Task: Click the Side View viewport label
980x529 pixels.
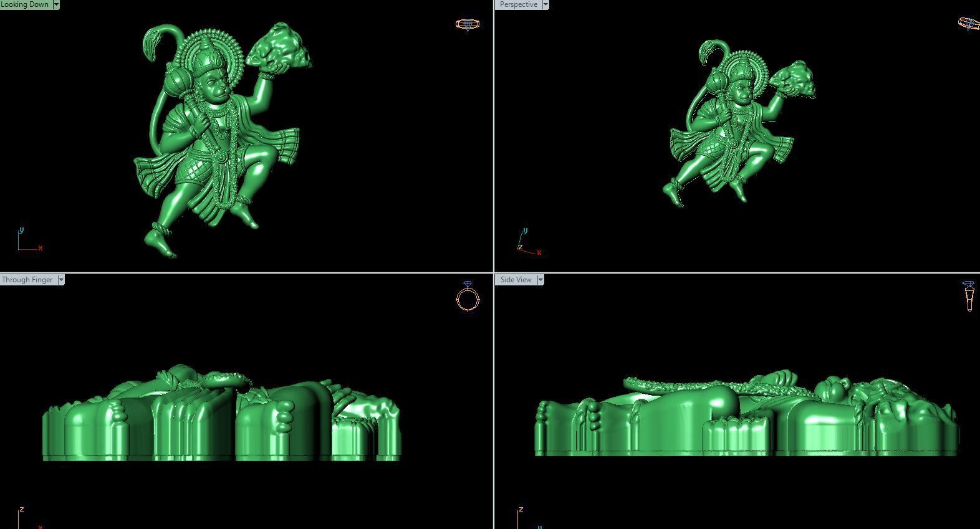Action: [x=516, y=280]
